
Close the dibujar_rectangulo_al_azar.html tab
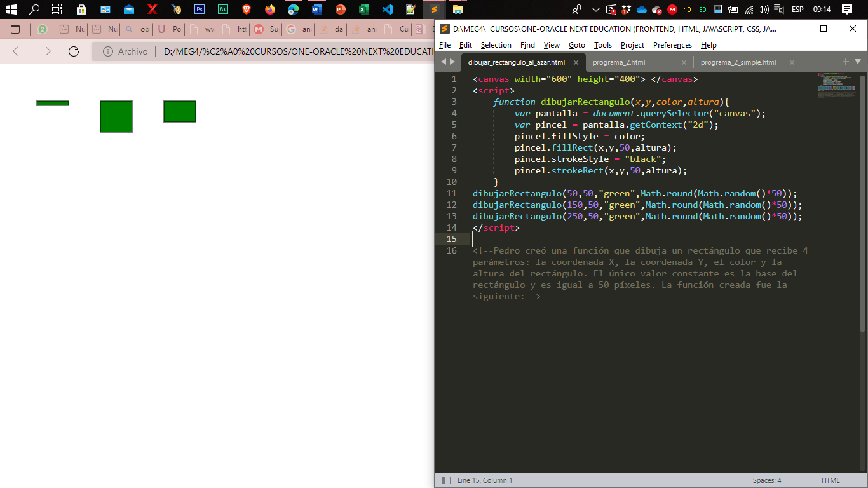576,62
